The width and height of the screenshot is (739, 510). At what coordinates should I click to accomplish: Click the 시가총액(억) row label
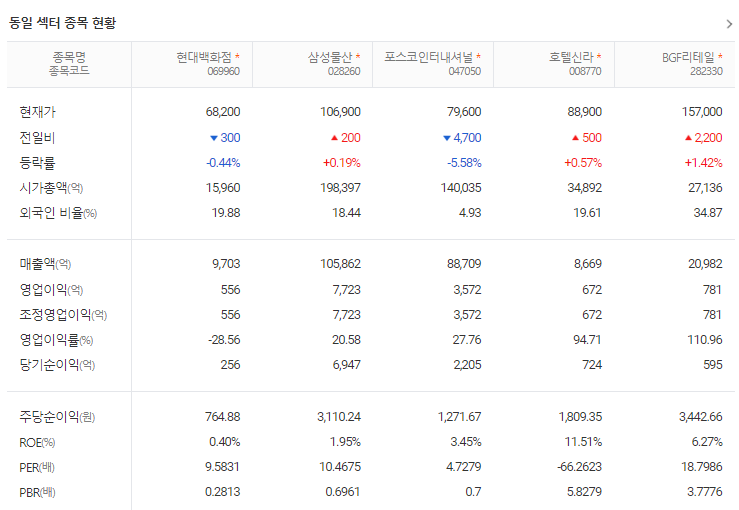tap(51, 188)
